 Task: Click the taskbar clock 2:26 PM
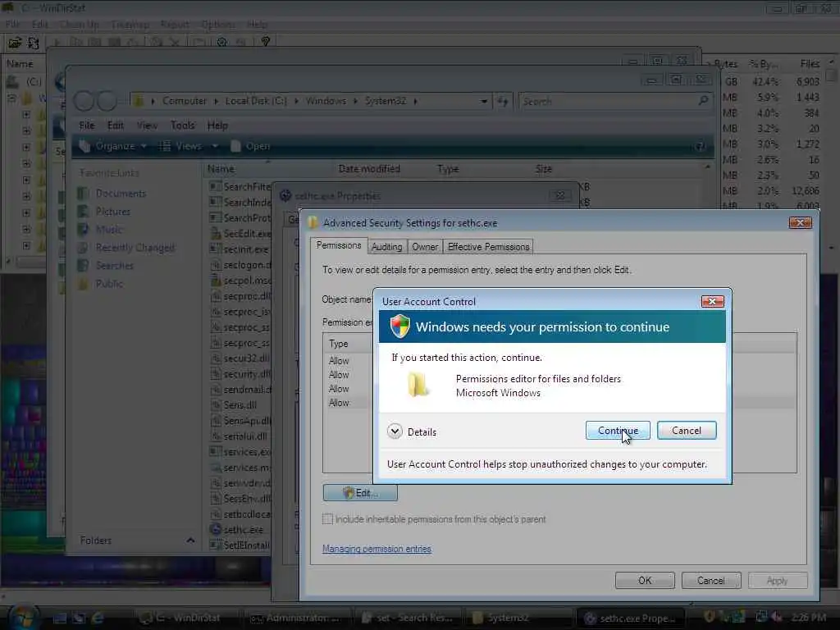(x=808, y=618)
